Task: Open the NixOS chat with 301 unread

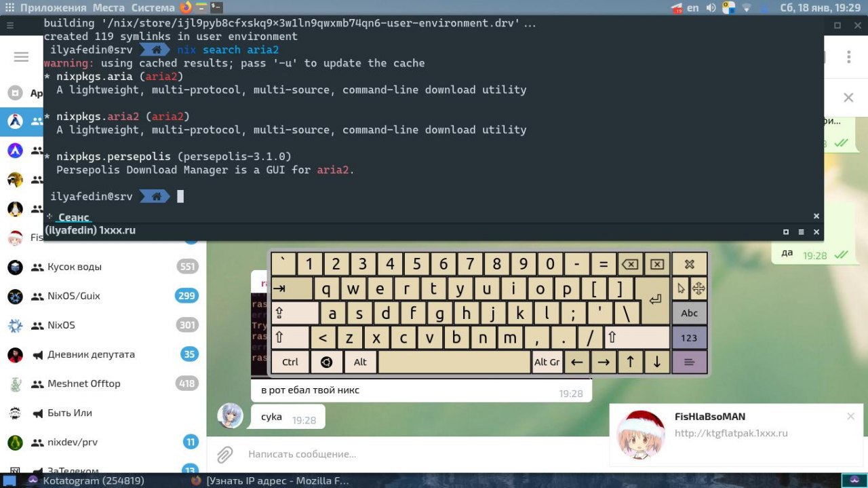Action: (103, 325)
